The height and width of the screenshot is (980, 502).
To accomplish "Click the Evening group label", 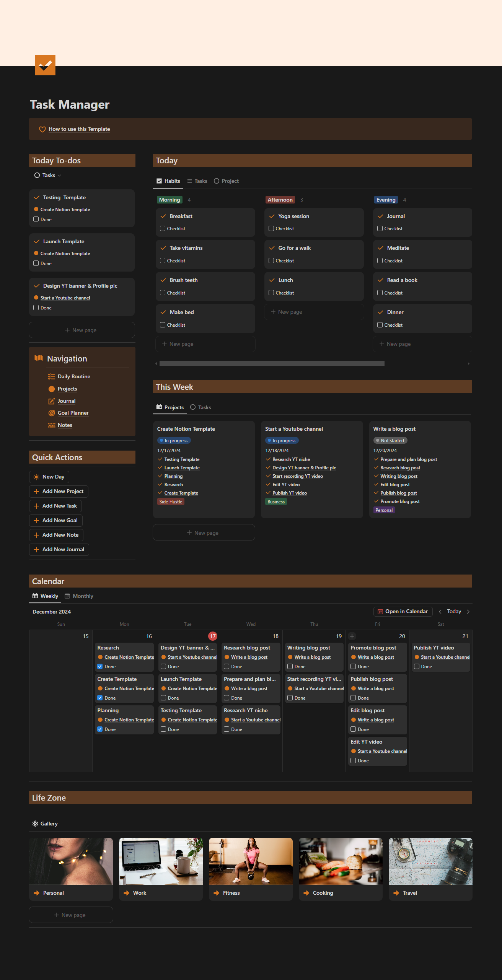I will (x=386, y=200).
